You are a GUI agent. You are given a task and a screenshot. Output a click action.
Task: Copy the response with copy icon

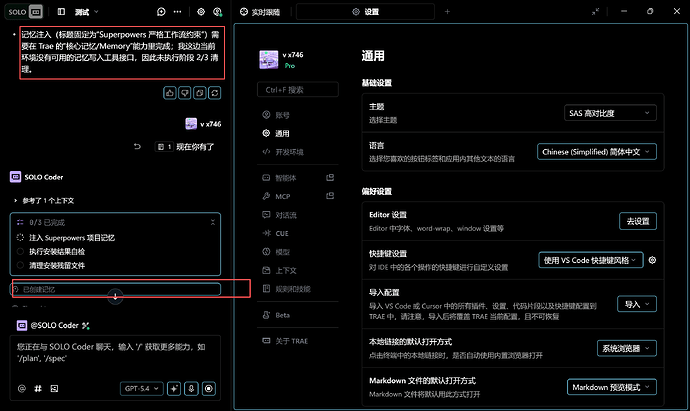pos(200,93)
